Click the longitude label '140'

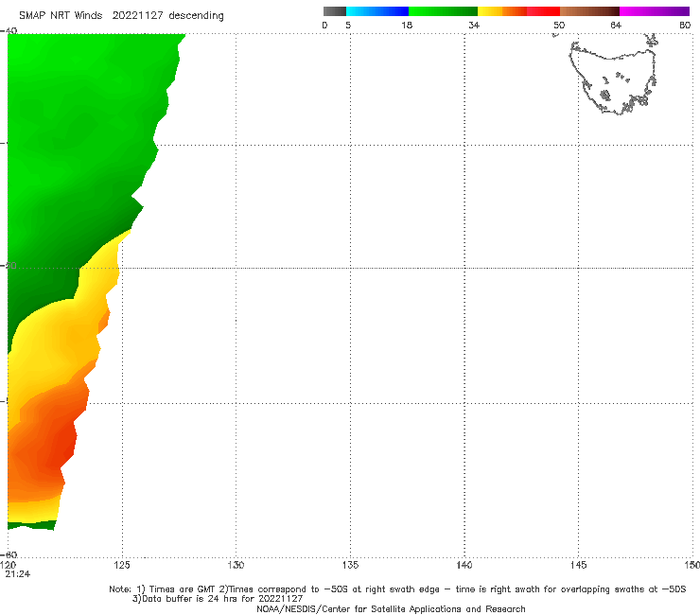(464, 565)
